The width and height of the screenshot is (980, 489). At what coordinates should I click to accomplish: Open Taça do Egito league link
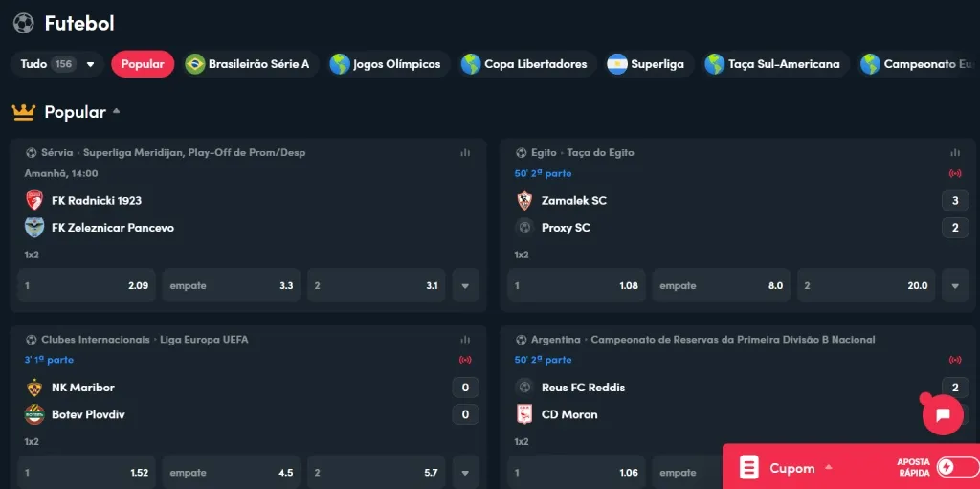click(x=600, y=152)
